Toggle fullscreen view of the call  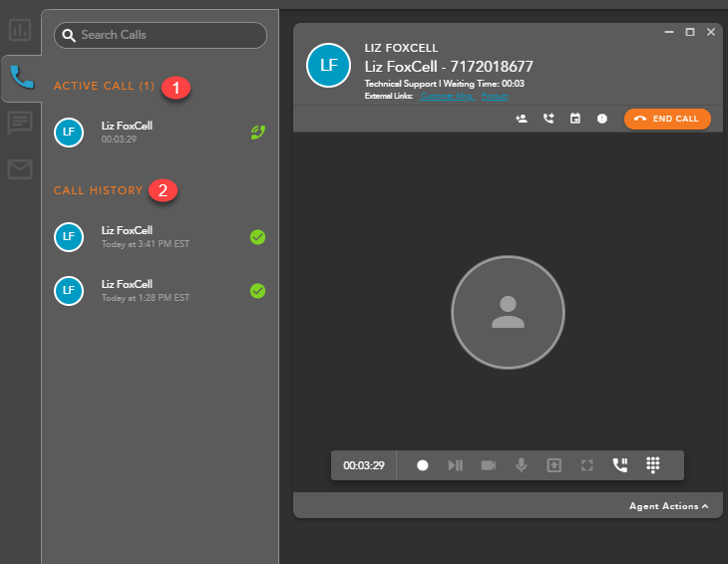pos(586,465)
